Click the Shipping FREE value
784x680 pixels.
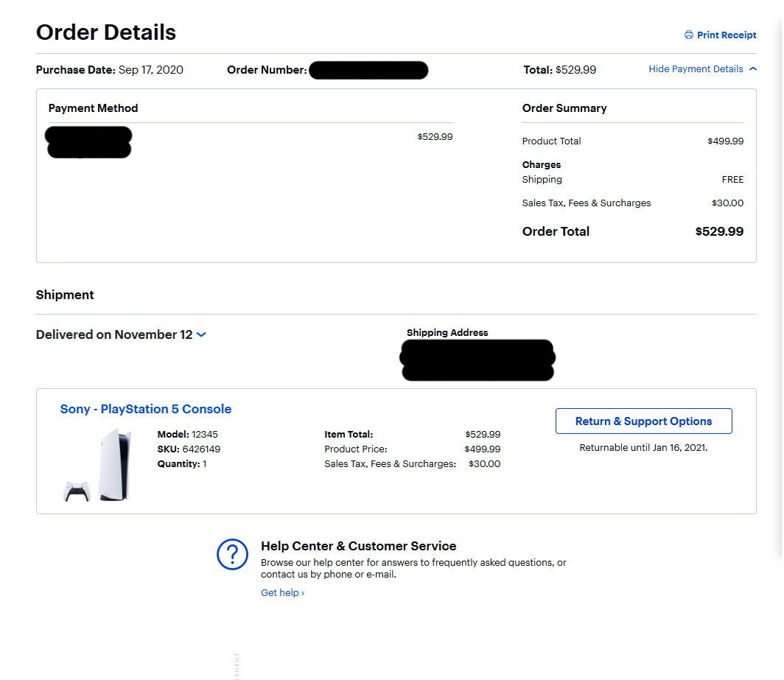click(732, 180)
